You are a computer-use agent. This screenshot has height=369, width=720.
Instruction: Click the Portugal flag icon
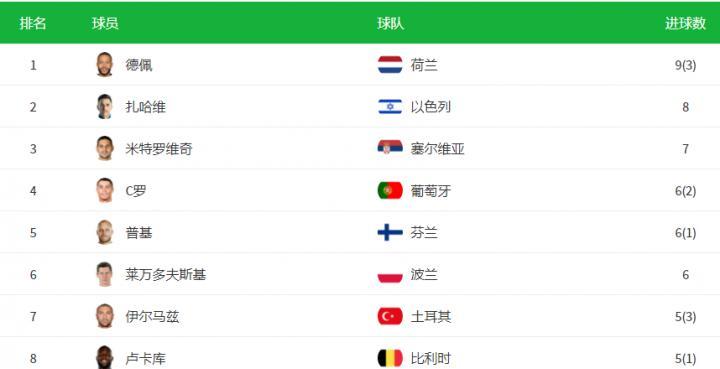point(390,190)
